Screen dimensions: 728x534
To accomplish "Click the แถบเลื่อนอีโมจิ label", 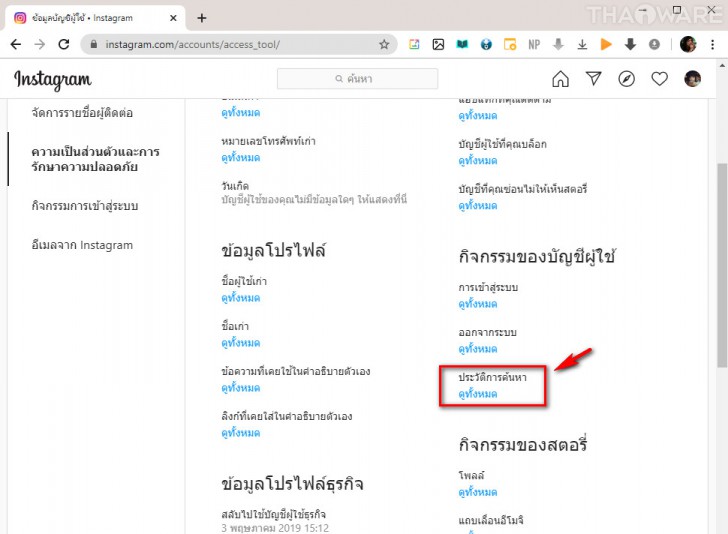I will coord(491,520).
